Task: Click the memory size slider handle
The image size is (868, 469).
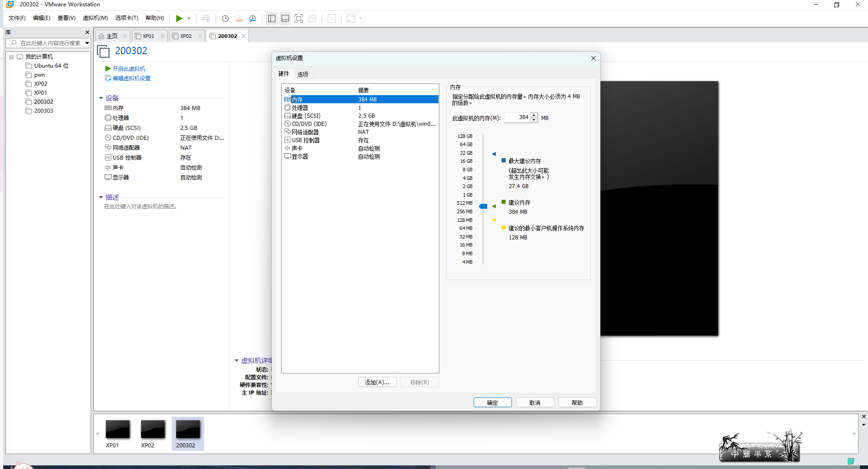Action: 483,206
